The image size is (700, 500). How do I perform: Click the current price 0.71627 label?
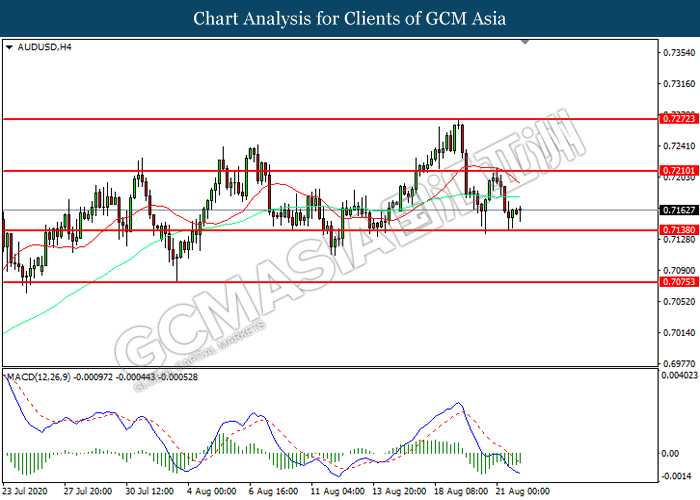coord(679,210)
